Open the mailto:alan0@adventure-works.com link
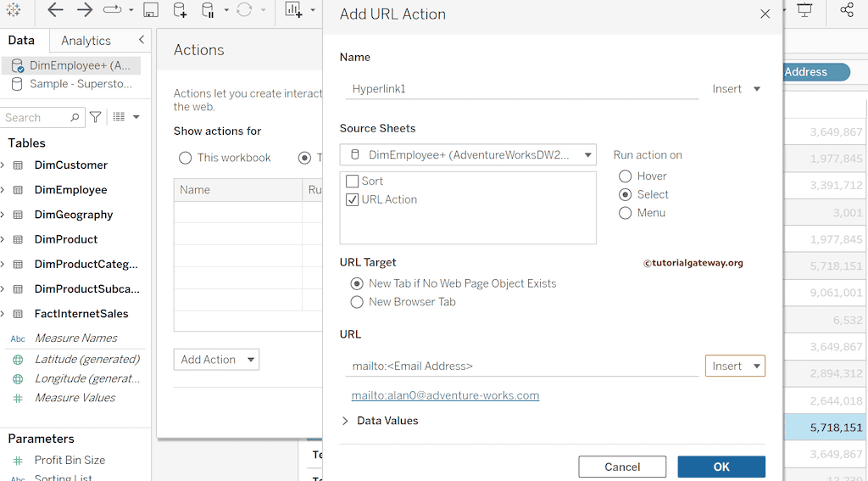 click(x=445, y=395)
